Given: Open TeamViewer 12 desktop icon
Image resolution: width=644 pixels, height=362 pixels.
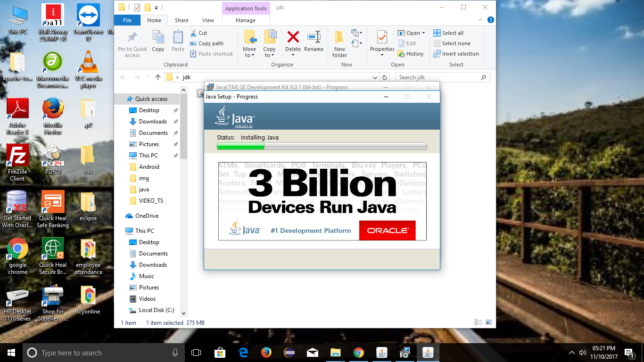Looking at the screenshot, I should 88,23.
